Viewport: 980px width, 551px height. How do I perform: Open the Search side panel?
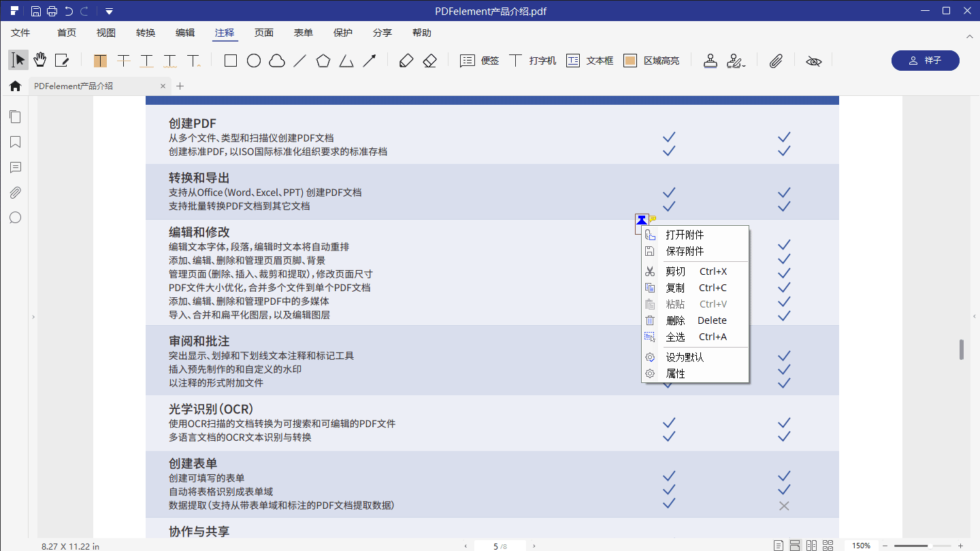click(15, 218)
